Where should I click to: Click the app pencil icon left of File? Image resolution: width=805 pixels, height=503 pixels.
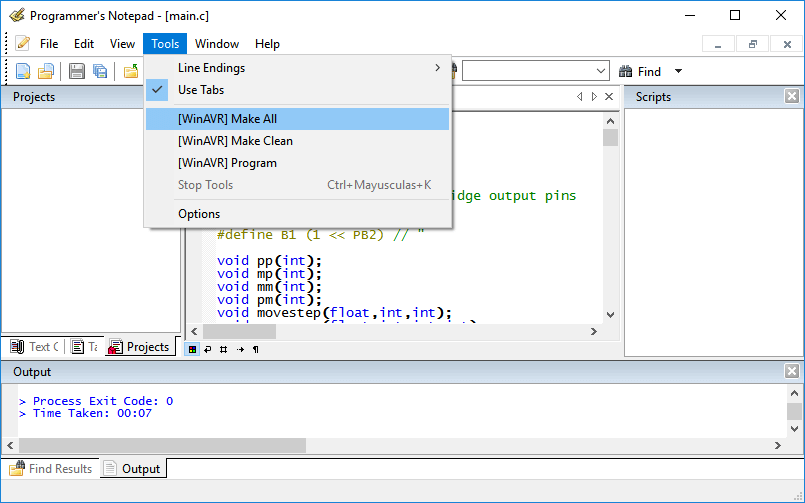click(x=22, y=44)
